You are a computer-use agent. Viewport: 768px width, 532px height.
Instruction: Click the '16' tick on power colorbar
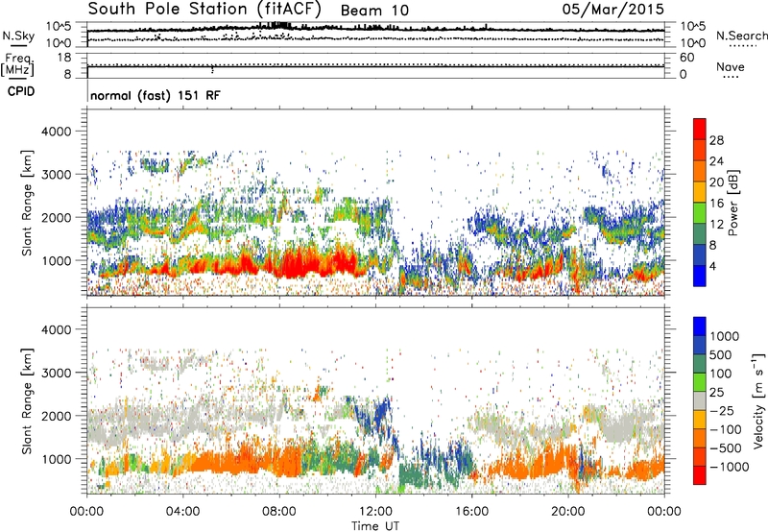tap(716, 204)
